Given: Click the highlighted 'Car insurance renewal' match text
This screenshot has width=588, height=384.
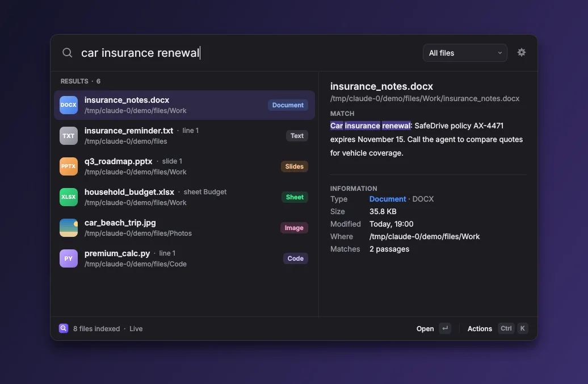Looking at the screenshot, I should (x=370, y=126).
